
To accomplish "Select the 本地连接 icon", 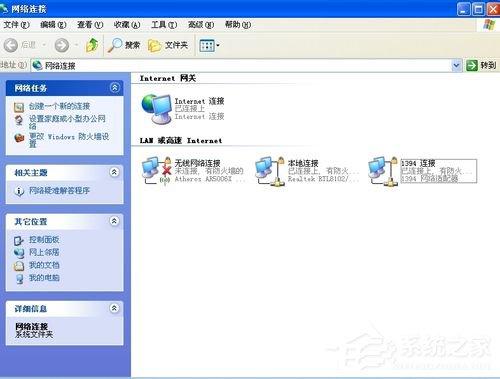I will [x=270, y=171].
